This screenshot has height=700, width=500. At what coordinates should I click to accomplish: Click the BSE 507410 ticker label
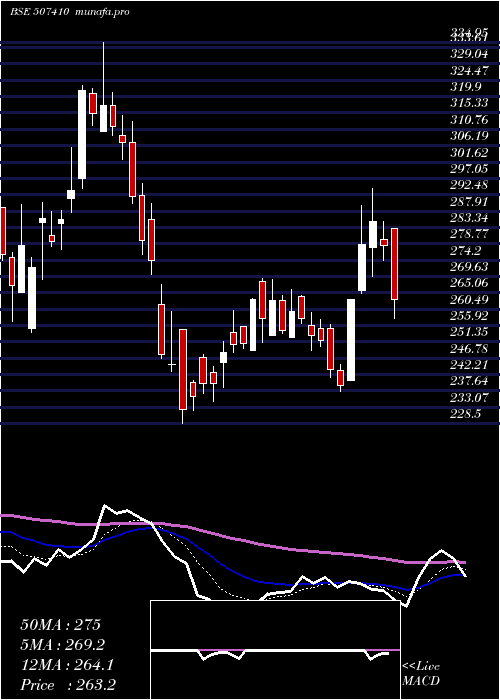click(x=39, y=12)
